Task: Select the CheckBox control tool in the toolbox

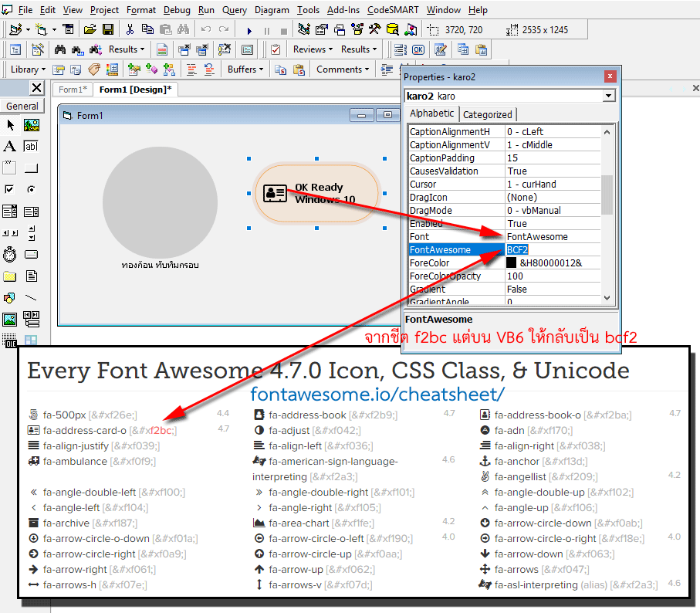Action: pos(10,189)
